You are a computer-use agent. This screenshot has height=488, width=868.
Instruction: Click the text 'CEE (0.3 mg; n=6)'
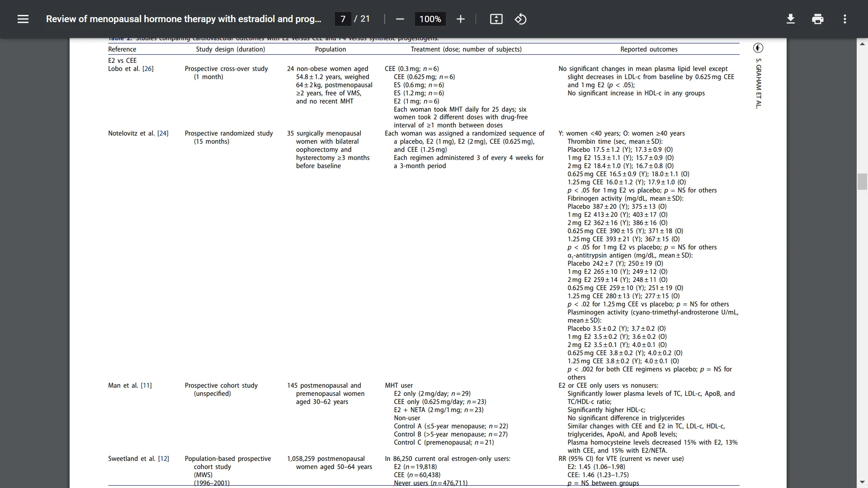pyautogui.click(x=412, y=69)
